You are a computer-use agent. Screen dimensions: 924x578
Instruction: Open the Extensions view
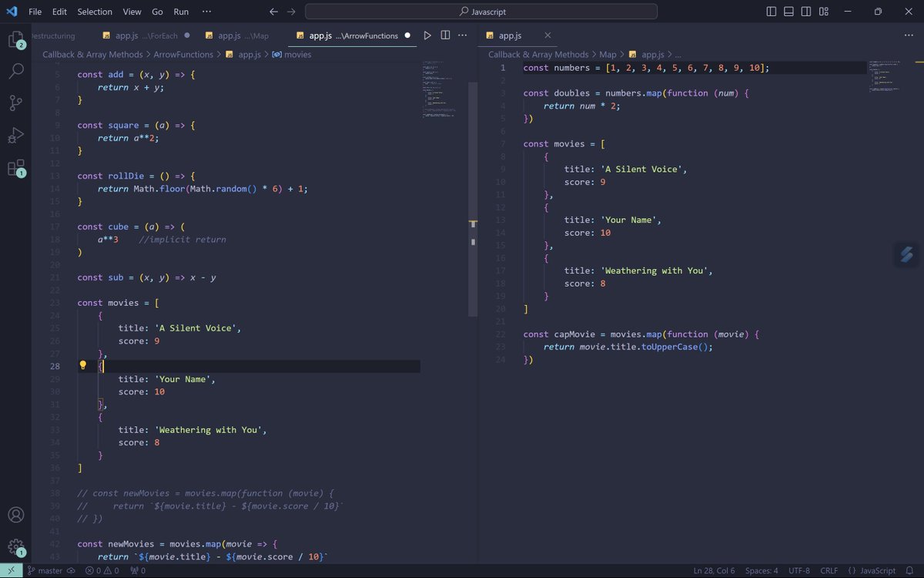15,168
